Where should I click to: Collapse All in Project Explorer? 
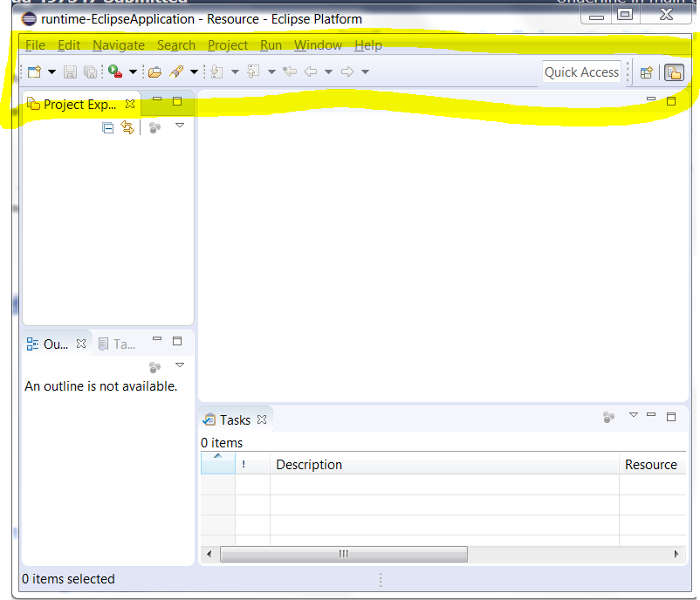pos(107,128)
